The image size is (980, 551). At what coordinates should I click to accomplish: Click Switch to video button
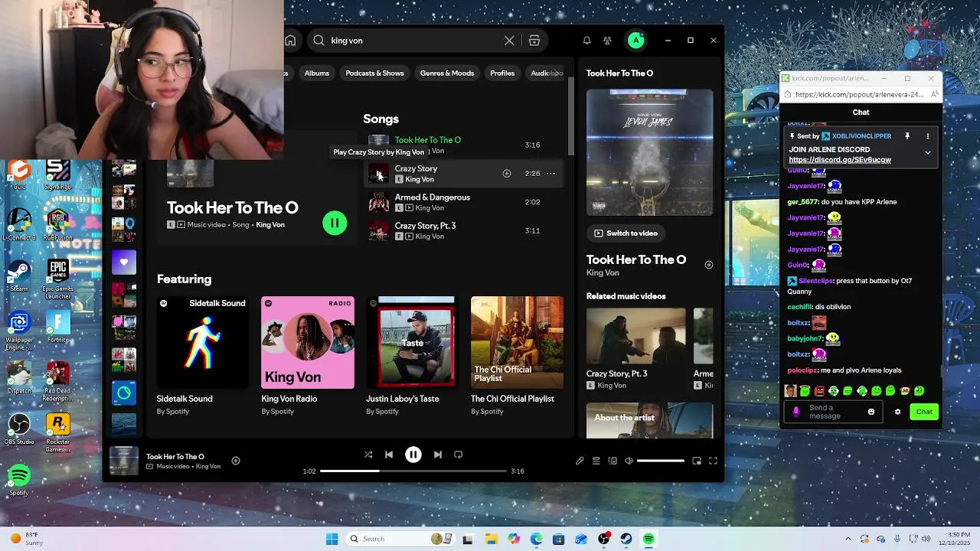pos(626,233)
